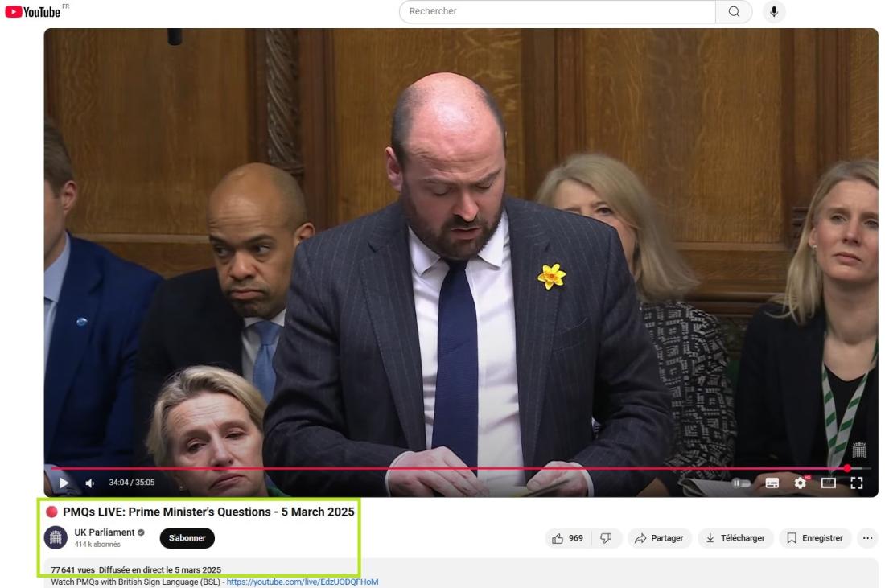Enter full screen mode
The height and width of the screenshot is (588, 885).
click(856, 483)
